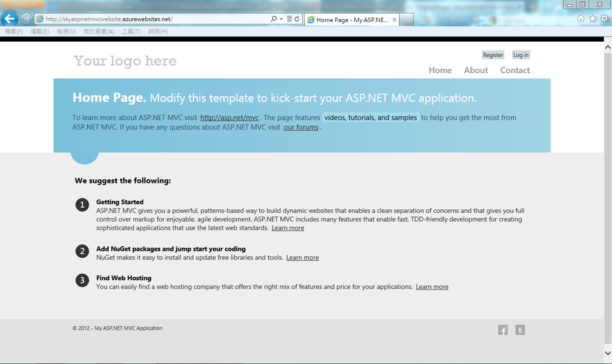Close the browser window
The height and width of the screenshot is (364, 612).
600,5
